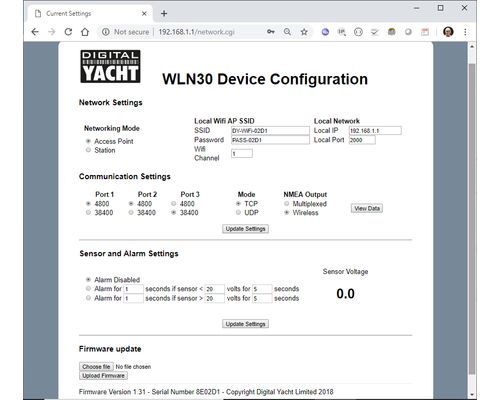Reload the page with the refresh icon
Image resolution: width=500 pixels, height=400 pixels.
[x=68, y=32]
